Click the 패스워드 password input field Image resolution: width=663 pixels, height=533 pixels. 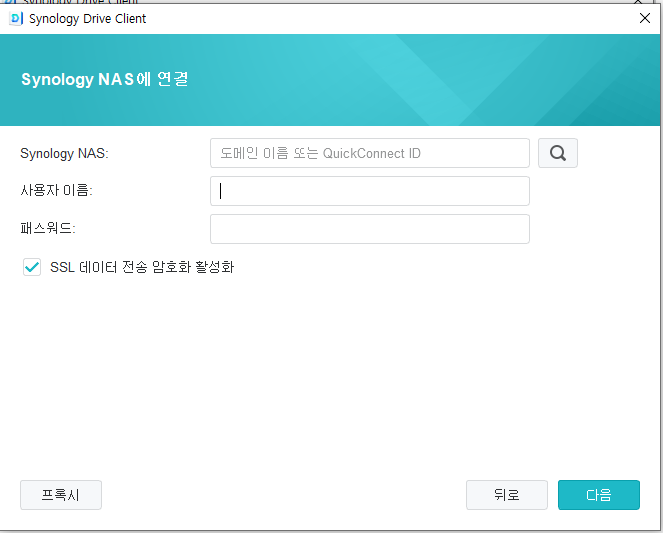pyautogui.click(x=370, y=229)
